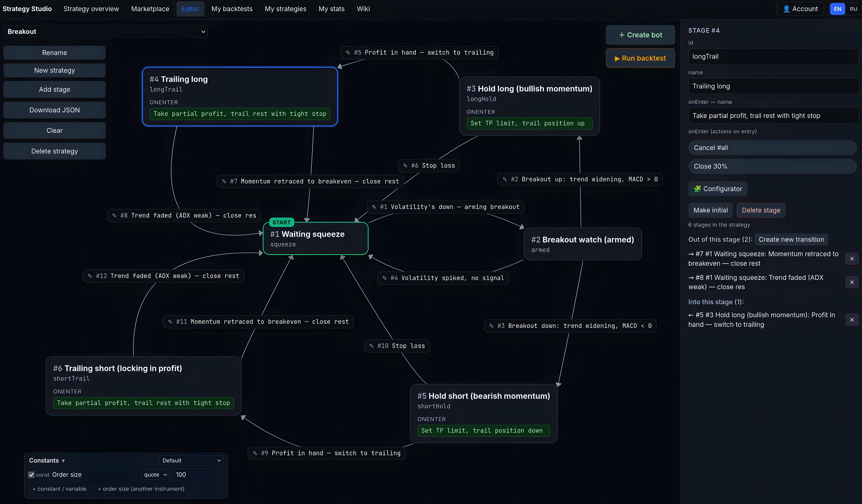Click New strategy

pyautogui.click(x=54, y=71)
